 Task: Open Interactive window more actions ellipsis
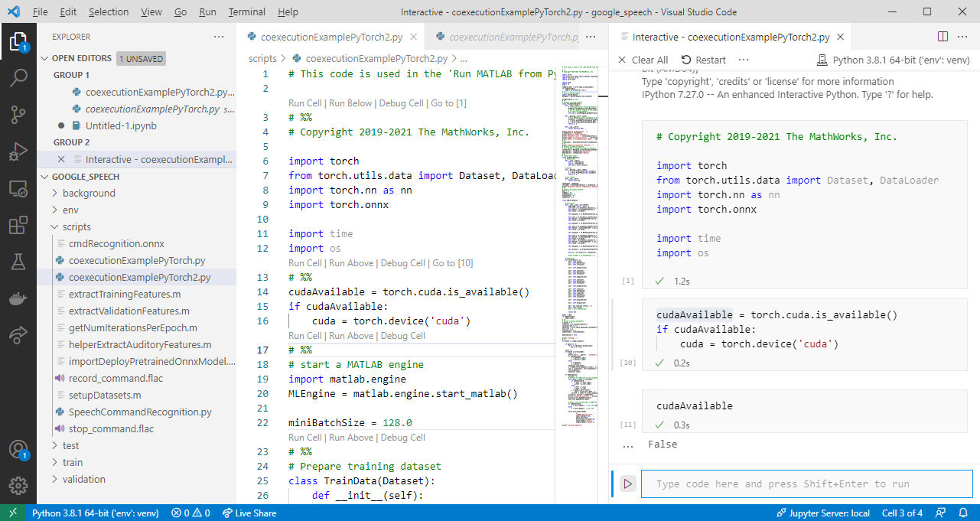pyautogui.click(x=962, y=37)
